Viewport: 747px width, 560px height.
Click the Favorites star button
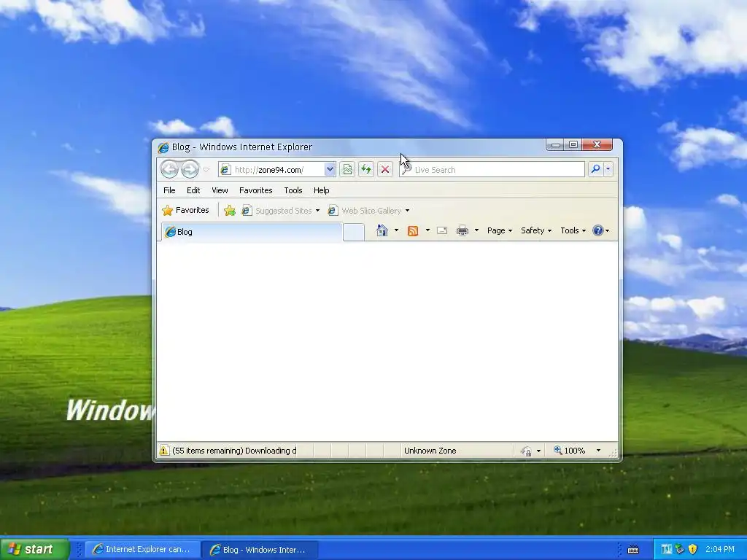(x=186, y=210)
